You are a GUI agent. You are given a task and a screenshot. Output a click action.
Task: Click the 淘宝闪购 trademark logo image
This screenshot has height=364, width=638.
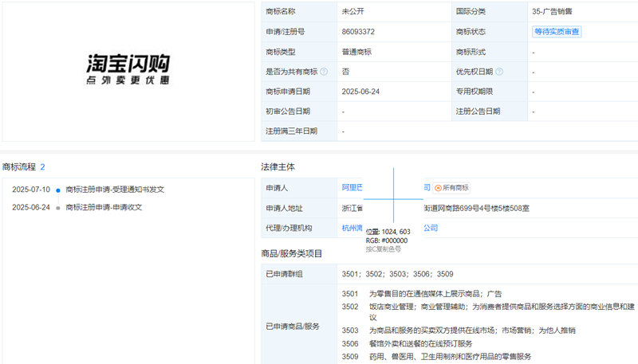click(128, 69)
